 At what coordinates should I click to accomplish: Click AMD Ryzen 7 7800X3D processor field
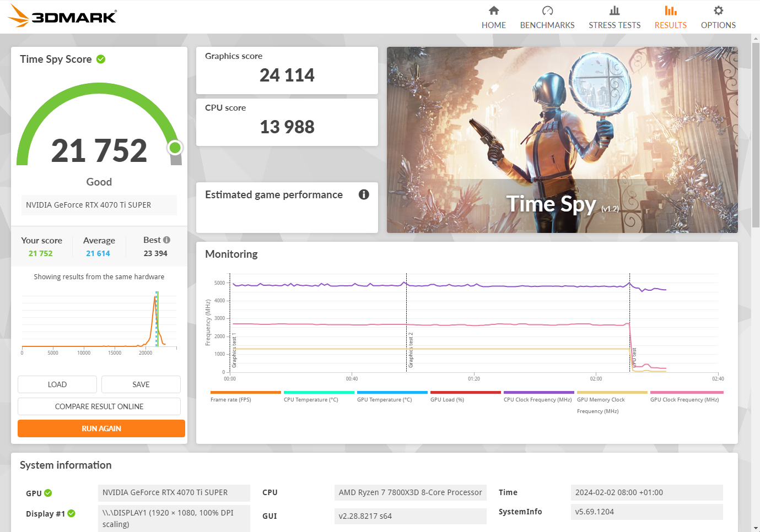pos(411,492)
